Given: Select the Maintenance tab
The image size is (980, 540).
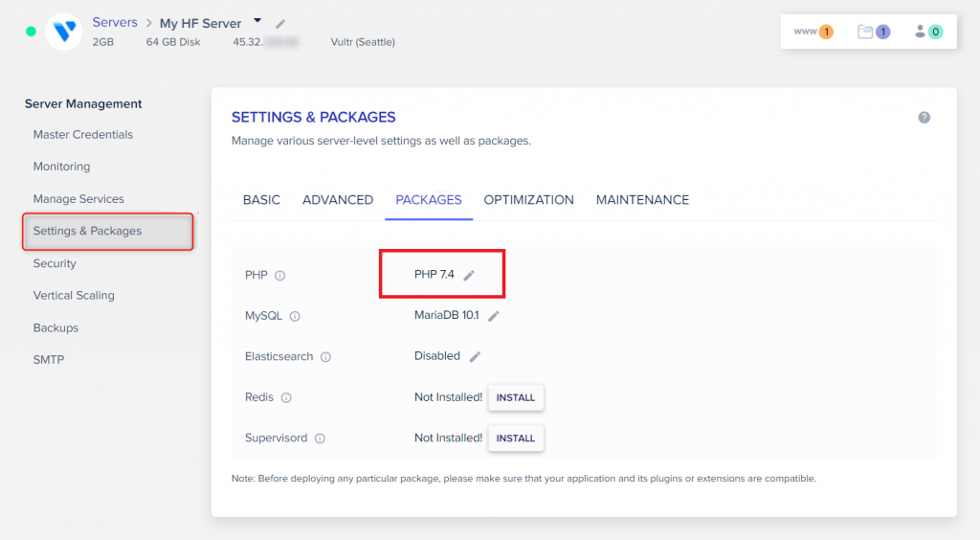Looking at the screenshot, I should point(642,200).
